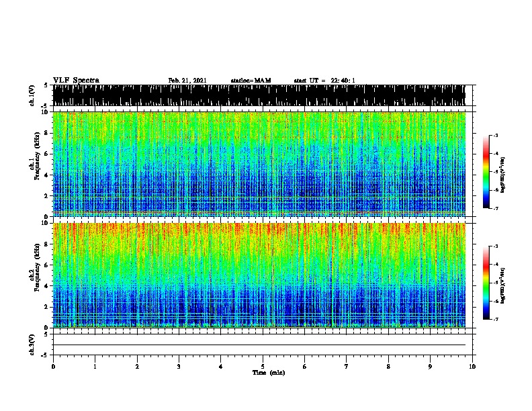Image resolution: width=532 pixels, height=411 pixels.
Task: Click the x-axis tick label "9"
Action: pyautogui.click(x=430, y=367)
